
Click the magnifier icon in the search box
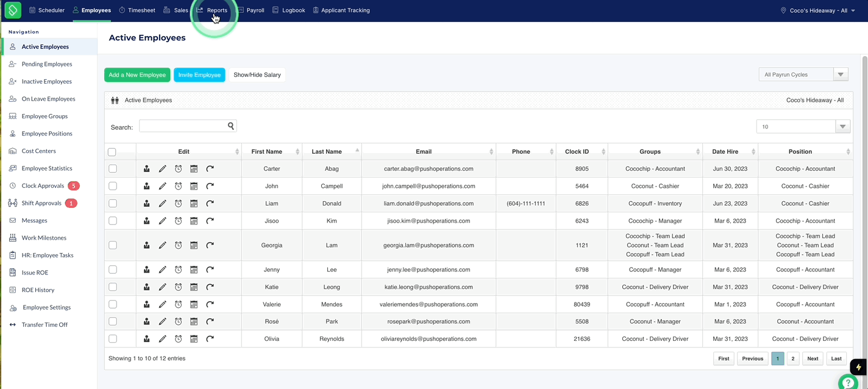231,126
